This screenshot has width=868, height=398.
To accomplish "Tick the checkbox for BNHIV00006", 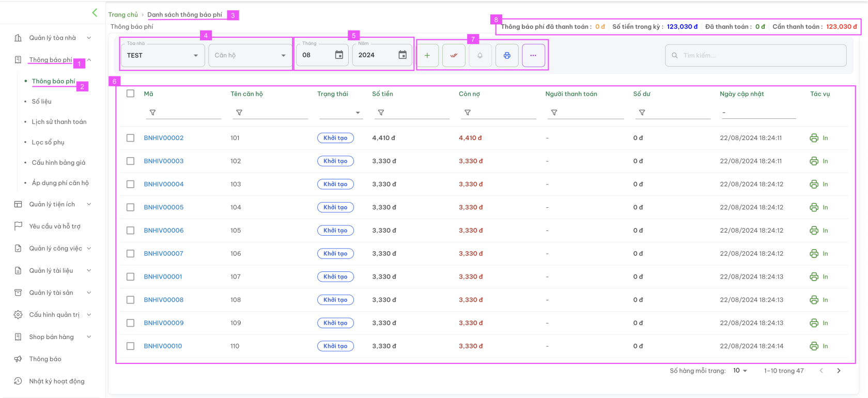I will point(130,231).
